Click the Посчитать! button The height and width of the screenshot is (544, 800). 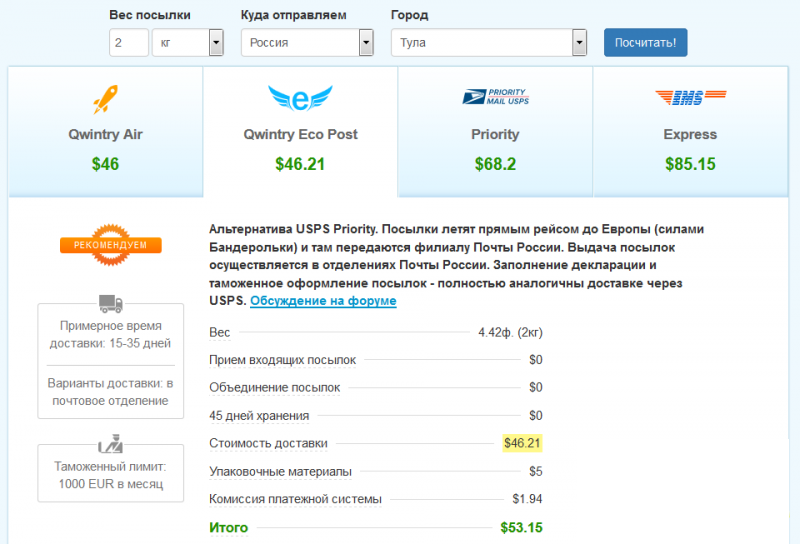(645, 42)
